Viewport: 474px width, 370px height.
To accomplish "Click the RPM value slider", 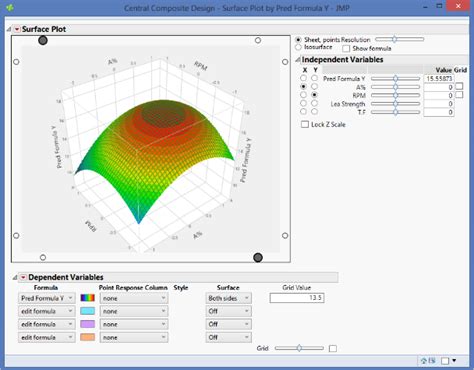I will (395, 95).
